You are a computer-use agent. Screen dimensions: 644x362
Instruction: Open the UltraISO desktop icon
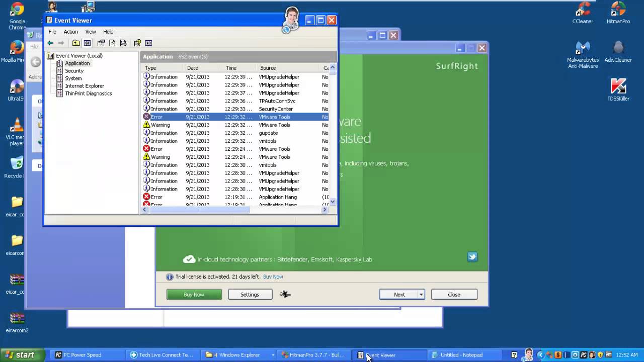tap(16, 90)
